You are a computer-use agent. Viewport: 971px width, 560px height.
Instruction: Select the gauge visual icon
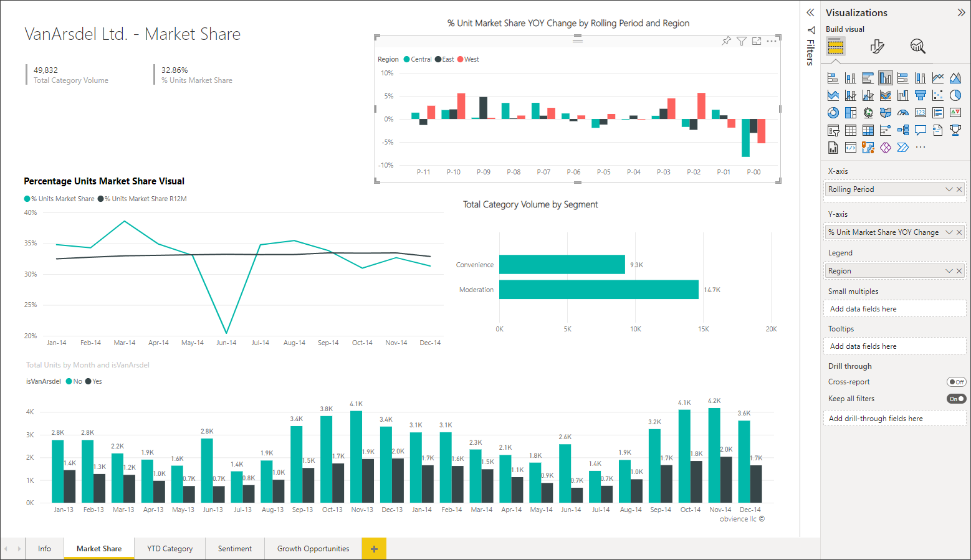pyautogui.click(x=902, y=113)
